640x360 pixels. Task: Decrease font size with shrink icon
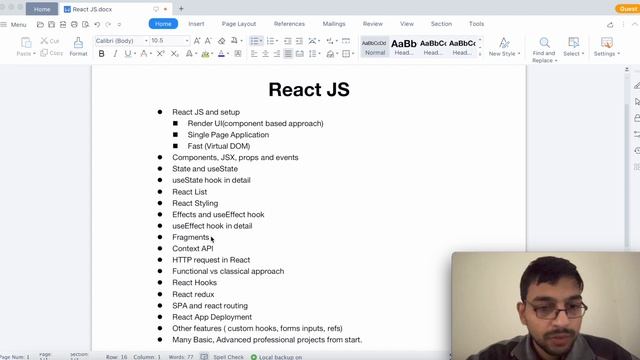point(208,41)
